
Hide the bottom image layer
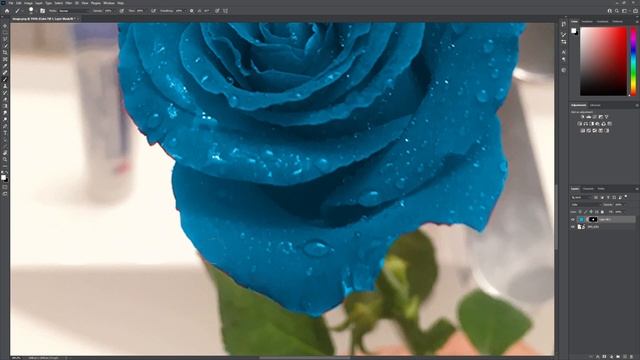pyautogui.click(x=573, y=227)
